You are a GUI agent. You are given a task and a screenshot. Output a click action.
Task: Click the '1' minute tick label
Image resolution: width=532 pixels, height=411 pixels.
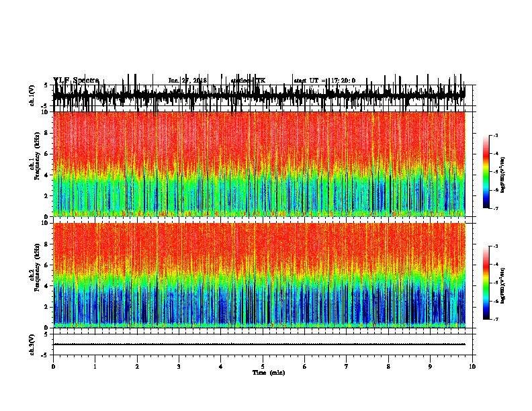[x=95, y=367]
